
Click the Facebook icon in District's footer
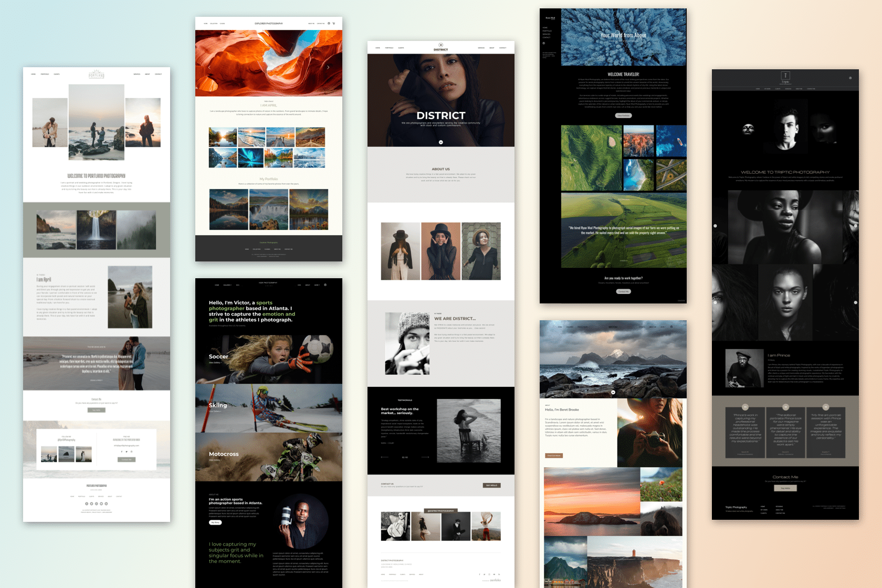click(479, 574)
